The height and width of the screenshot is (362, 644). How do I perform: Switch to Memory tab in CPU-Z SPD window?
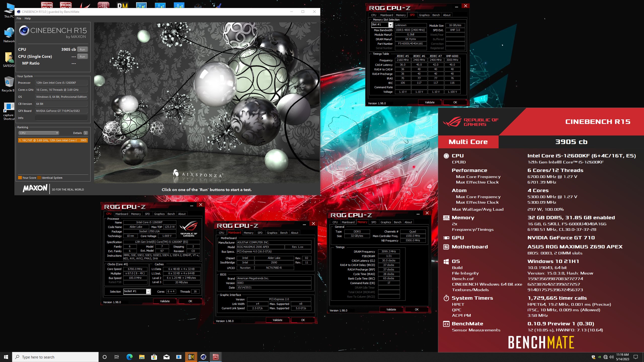(x=400, y=15)
